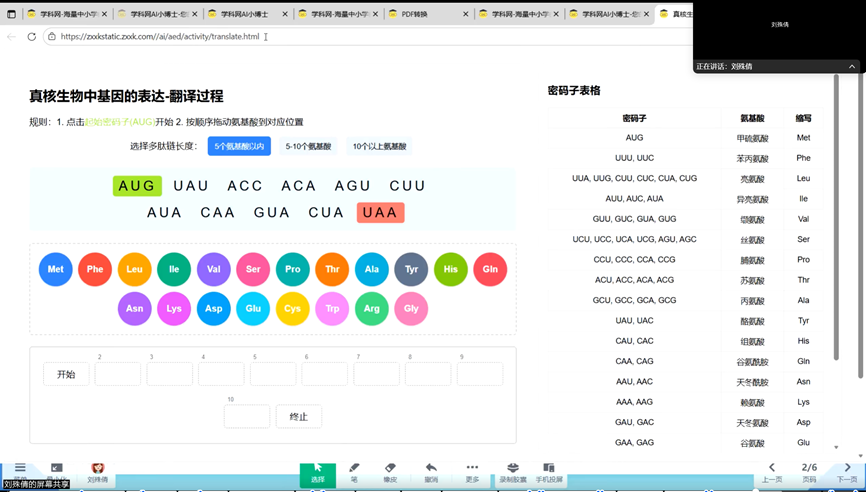Pick the blue Met amino acid circle
This screenshot has height=492, width=866.
coord(56,269)
